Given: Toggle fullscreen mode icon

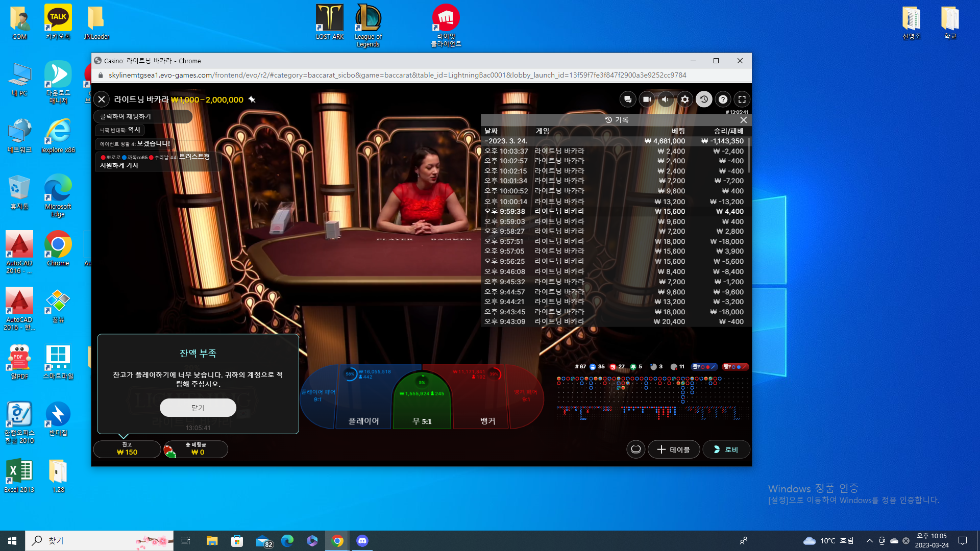Looking at the screenshot, I should pyautogui.click(x=742, y=99).
